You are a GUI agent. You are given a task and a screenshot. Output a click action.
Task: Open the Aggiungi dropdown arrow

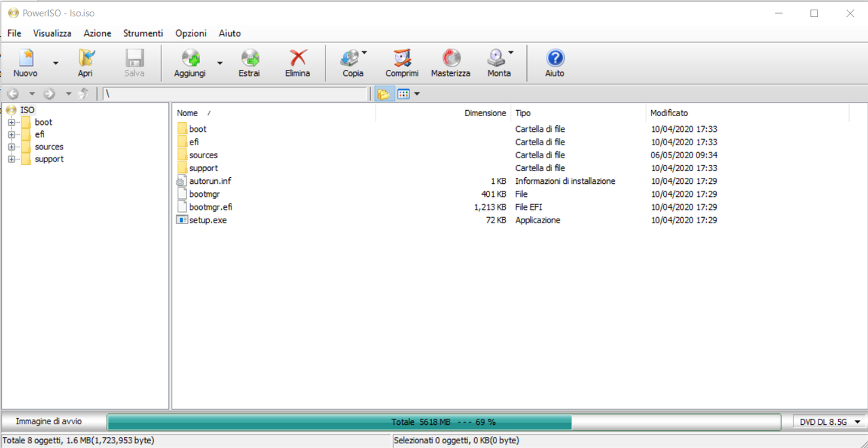220,63
